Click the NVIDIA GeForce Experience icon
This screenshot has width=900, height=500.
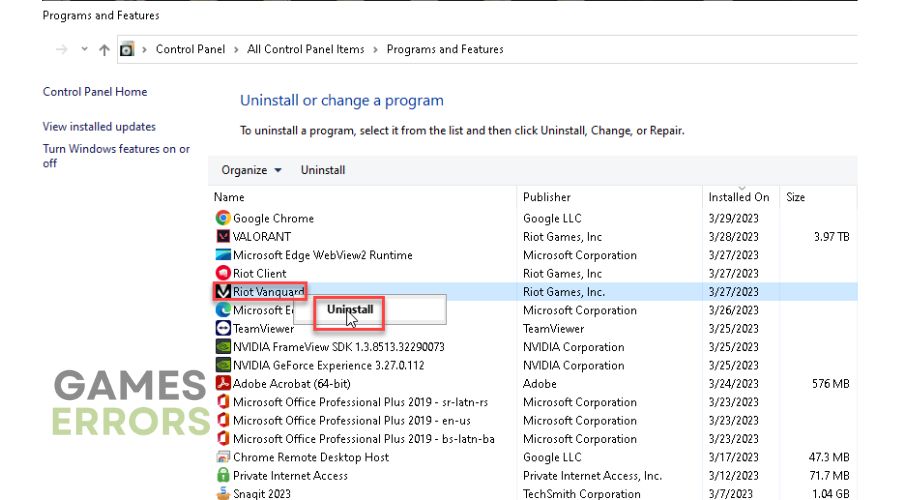[x=223, y=365]
